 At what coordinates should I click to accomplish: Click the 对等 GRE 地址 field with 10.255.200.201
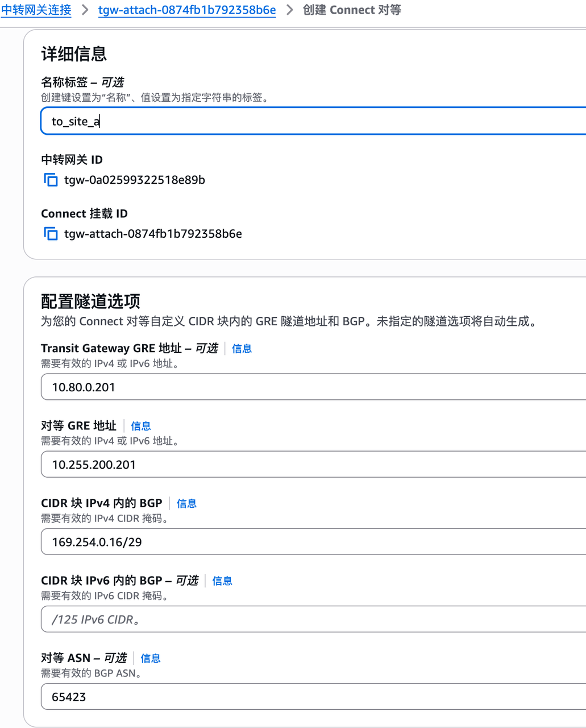227,464
